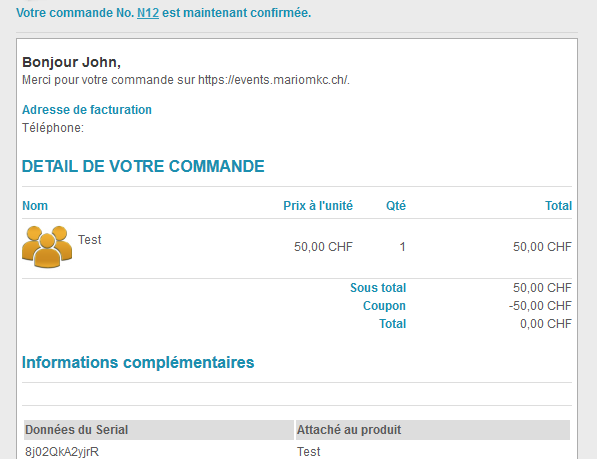Click the Total column header
The image size is (597, 459).
click(559, 206)
